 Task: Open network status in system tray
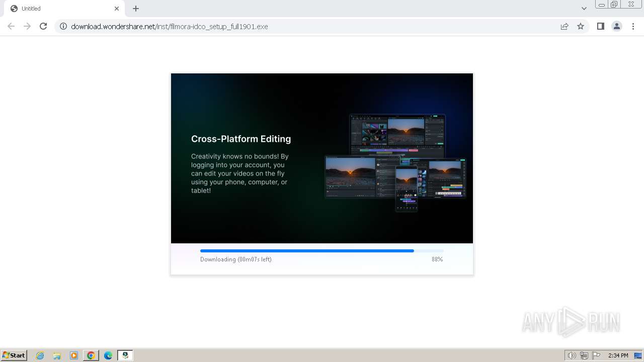click(584, 355)
